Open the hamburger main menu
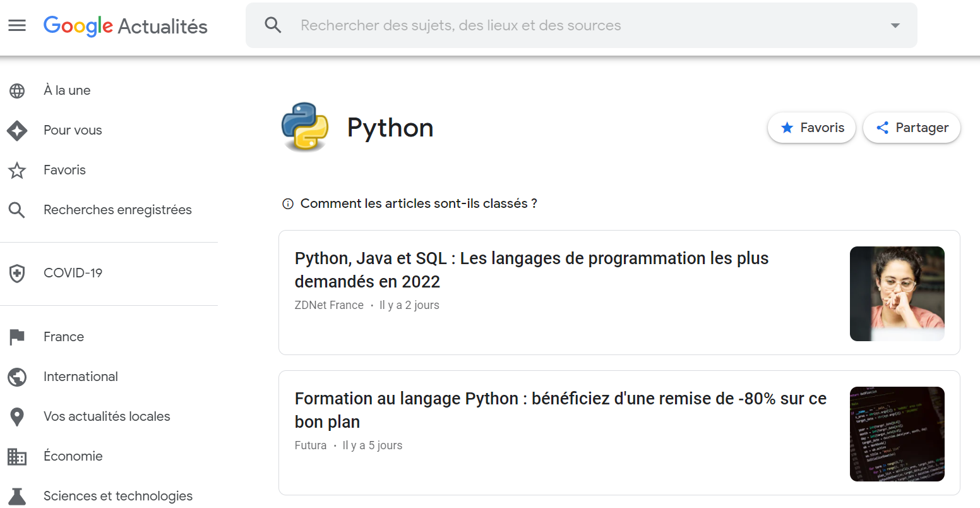 tap(17, 25)
